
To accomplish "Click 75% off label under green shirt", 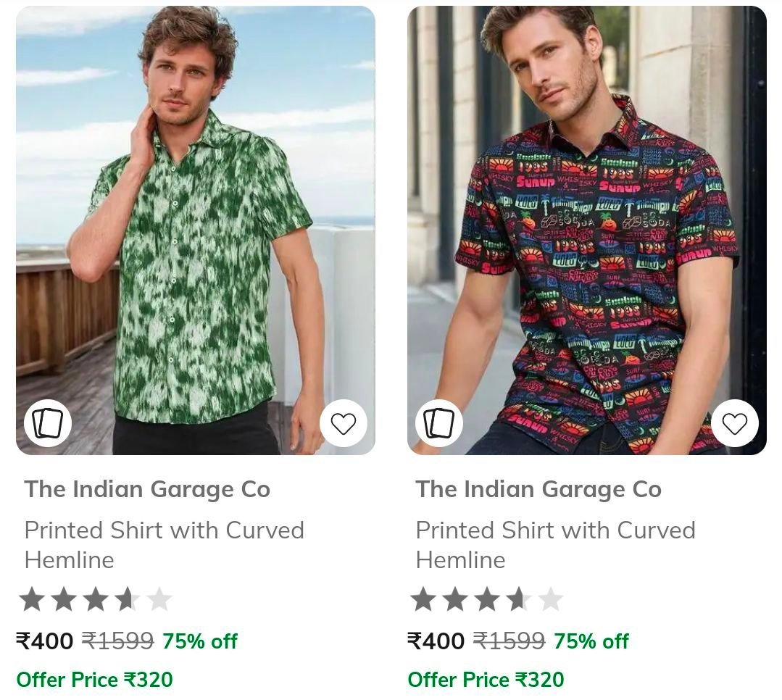I will click(200, 641).
